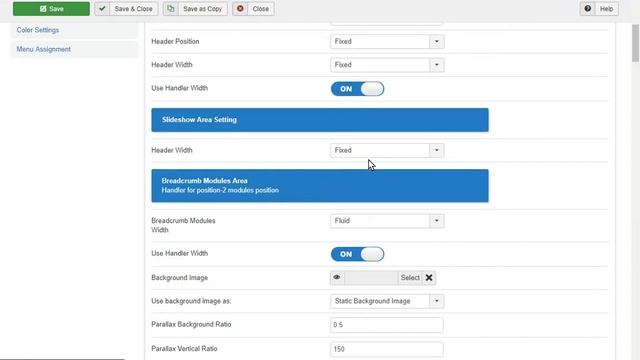Click the green Save button

[x=51, y=9]
